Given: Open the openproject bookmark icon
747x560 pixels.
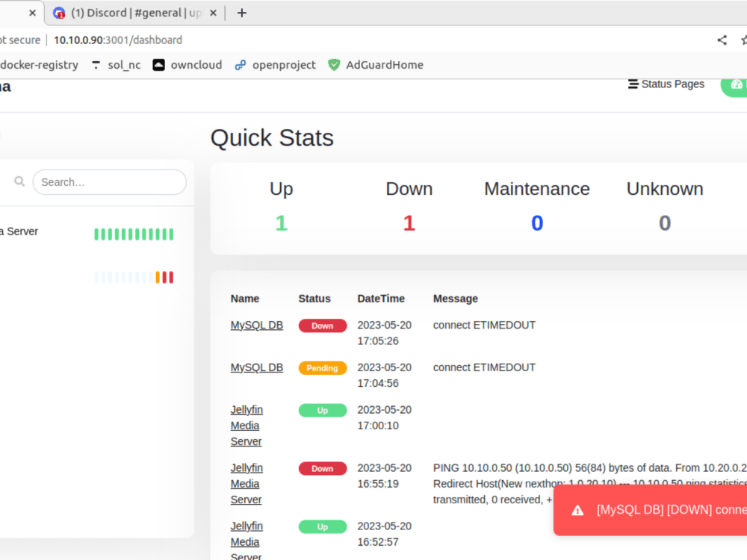Looking at the screenshot, I should (x=239, y=65).
